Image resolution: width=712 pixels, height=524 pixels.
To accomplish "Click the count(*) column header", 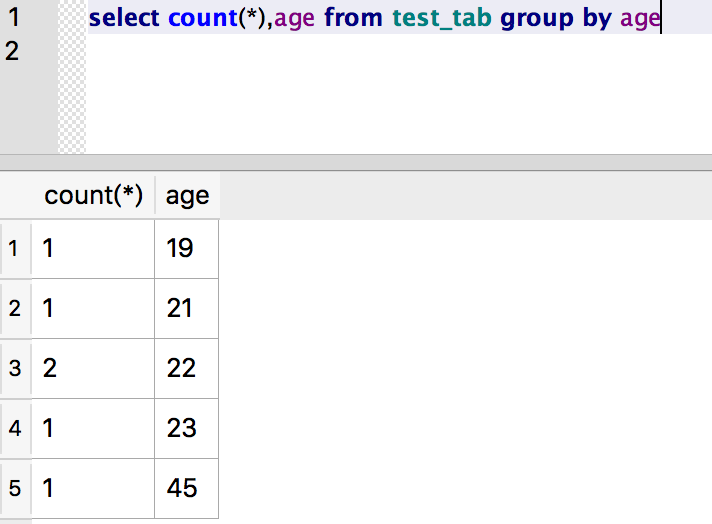I will (93, 196).
